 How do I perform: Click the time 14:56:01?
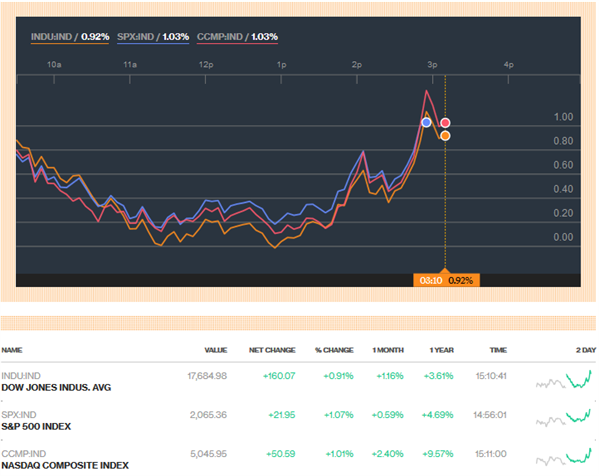(490, 415)
